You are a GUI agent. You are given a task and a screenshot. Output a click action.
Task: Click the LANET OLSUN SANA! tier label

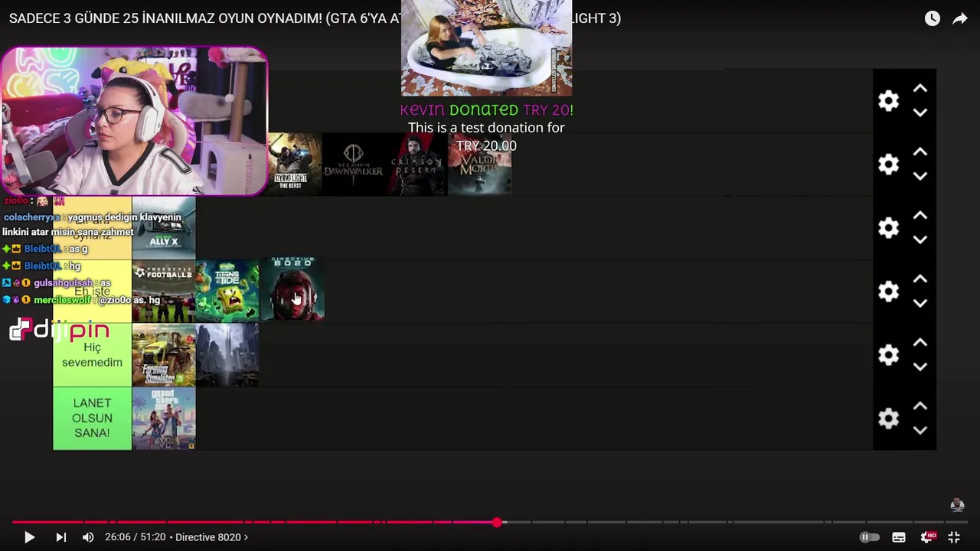[x=92, y=419]
